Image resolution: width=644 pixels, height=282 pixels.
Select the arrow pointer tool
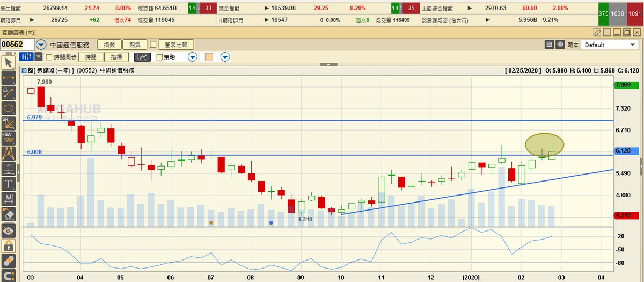8,63
